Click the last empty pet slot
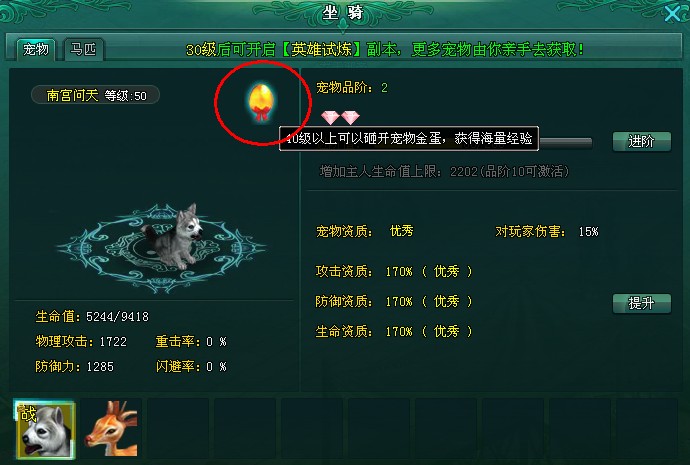690x465 pixels. pyautogui.click(x=647, y=429)
